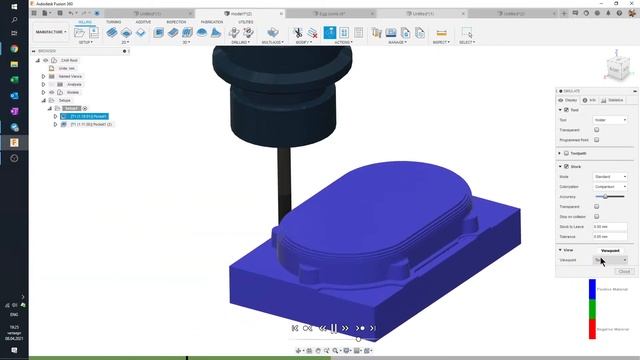Enable the Tool Transparent checkbox
The image size is (640, 360).
point(597,130)
